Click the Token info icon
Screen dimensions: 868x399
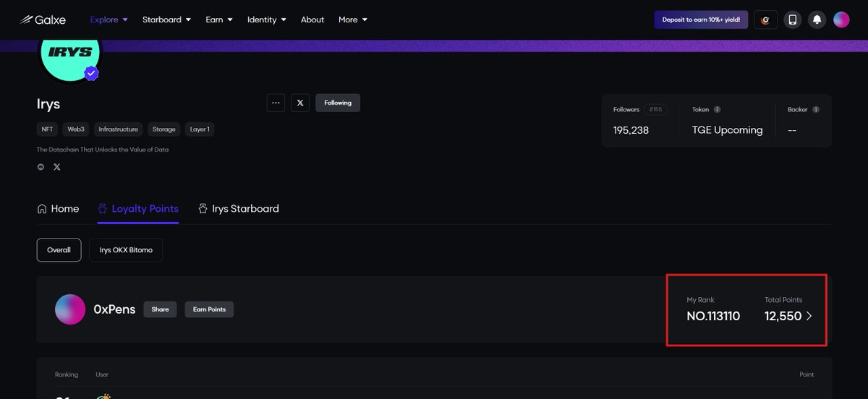[x=717, y=110]
